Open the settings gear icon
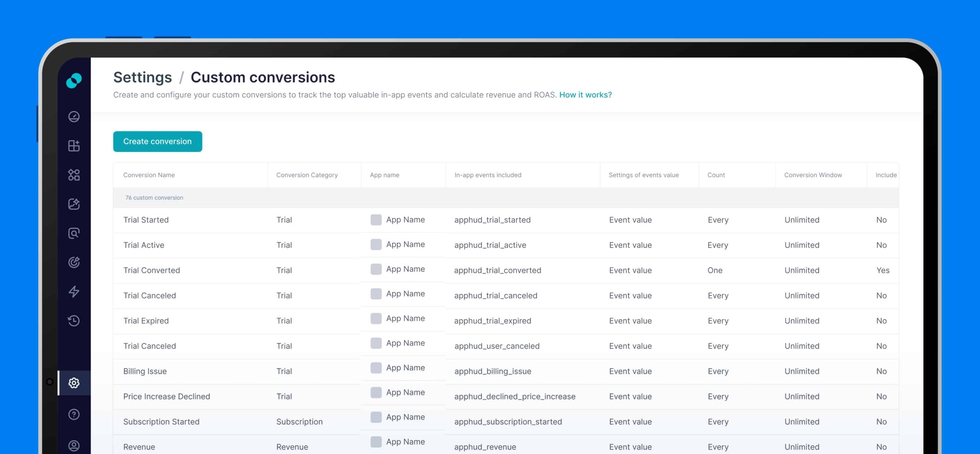This screenshot has height=454, width=980. pos(74,382)
